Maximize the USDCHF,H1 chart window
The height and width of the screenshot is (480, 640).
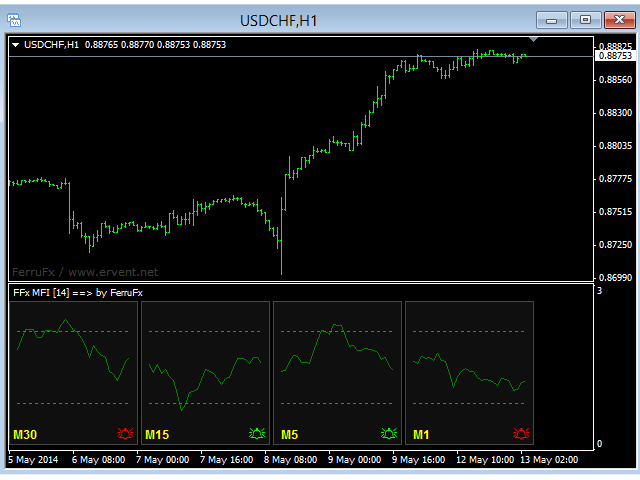coord(585,20)
